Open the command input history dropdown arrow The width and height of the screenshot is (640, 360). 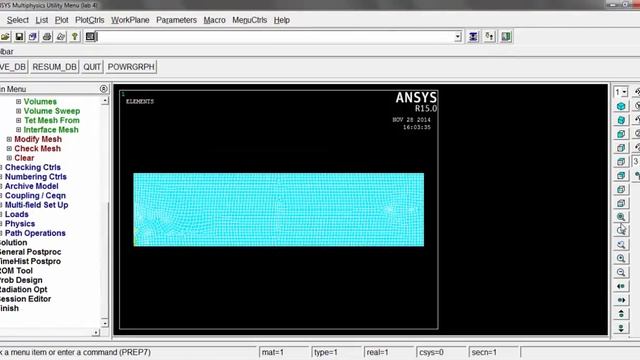(458, 37)
